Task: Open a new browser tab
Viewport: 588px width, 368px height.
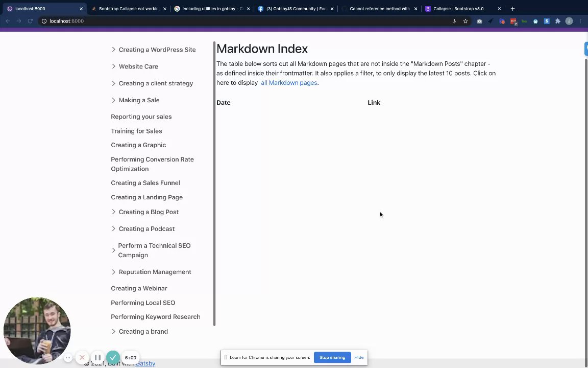Action: coord(512,9)
